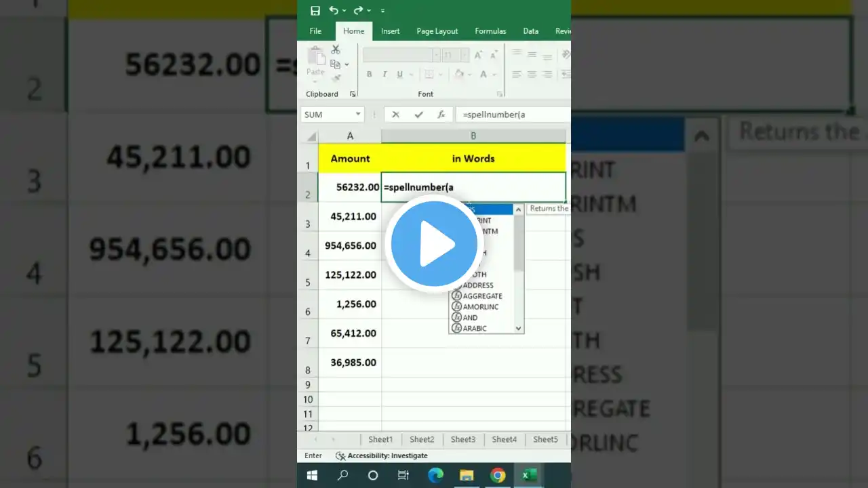Open the Font size combo box
The image size is (868, 488).
coord(456,55)
